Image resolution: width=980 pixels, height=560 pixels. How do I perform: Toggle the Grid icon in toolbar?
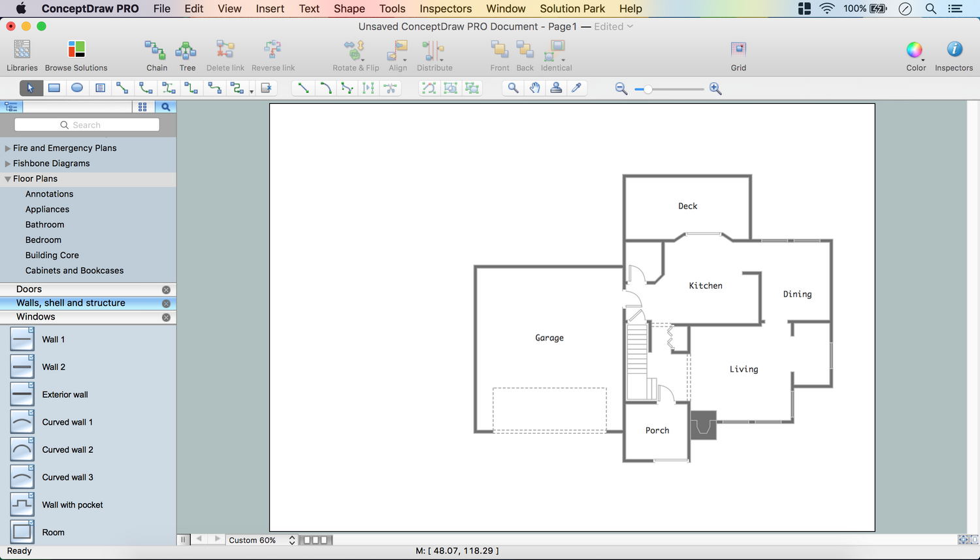click(x=738, y=50)
